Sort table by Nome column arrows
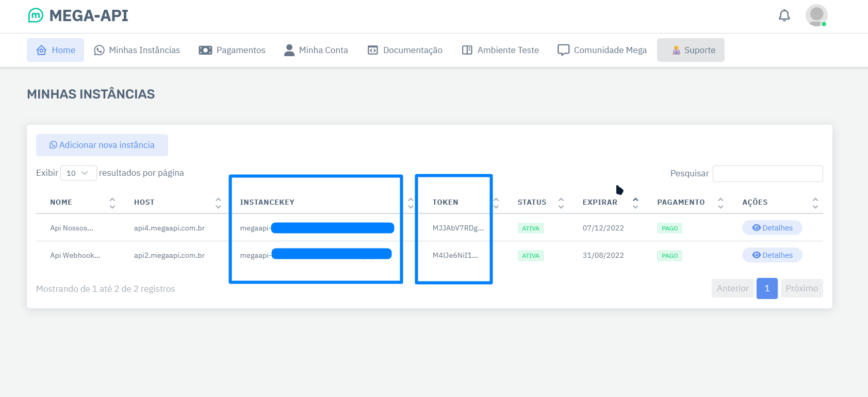 tap(112, 203)
